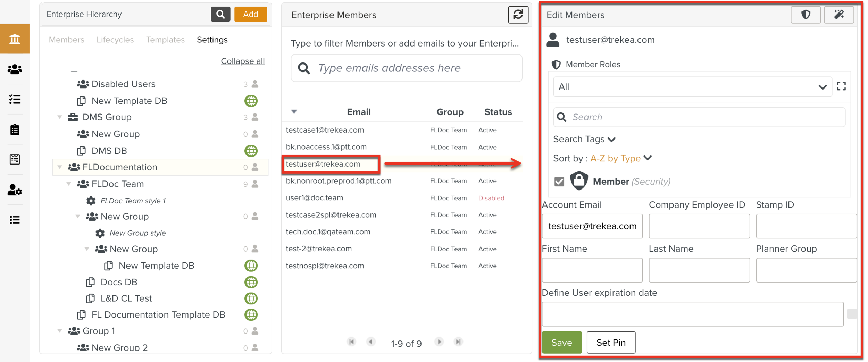Image resolution: width=868 pixels, height=362 pixels.
Task: Click the gear icon beside FLDoc Team style 1
Action: click(91, 200)
